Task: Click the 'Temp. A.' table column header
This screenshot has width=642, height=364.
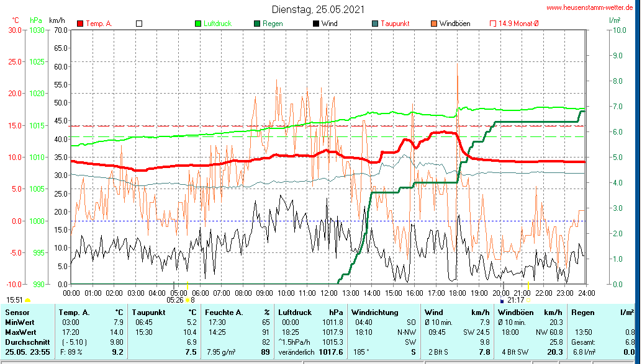Action: click(x=74, y=313)
